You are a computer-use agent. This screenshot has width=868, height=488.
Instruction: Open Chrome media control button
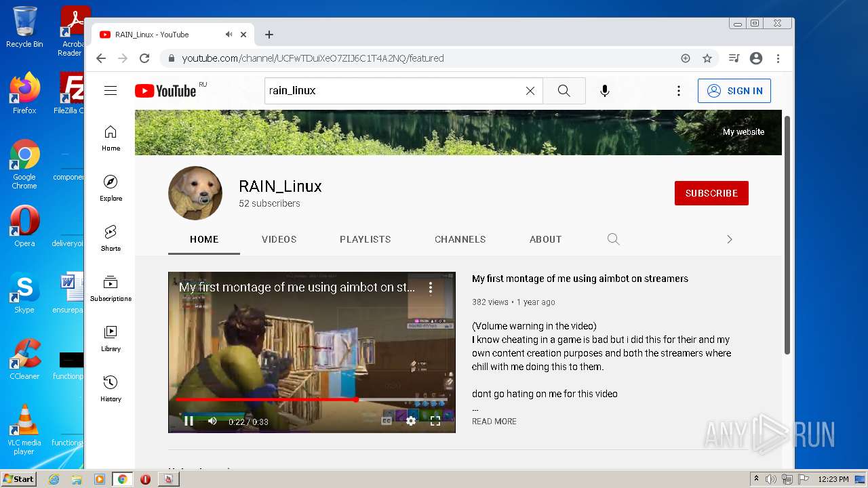tap(734, 58)
